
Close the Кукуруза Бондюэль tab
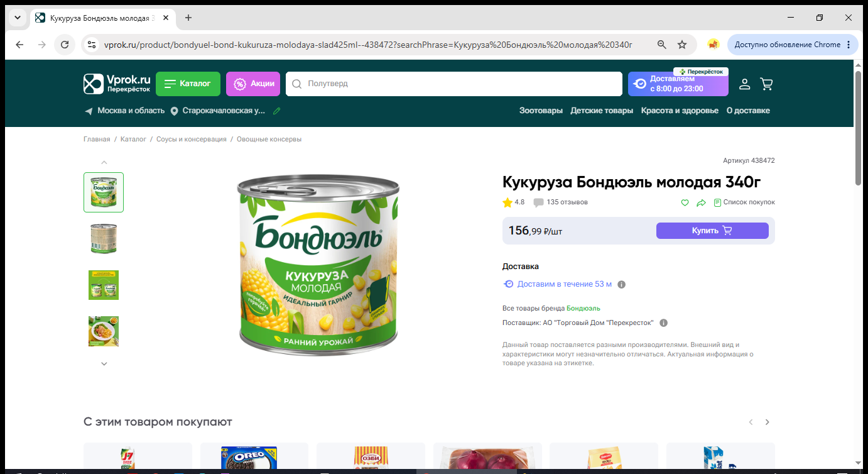pos(166,18)
